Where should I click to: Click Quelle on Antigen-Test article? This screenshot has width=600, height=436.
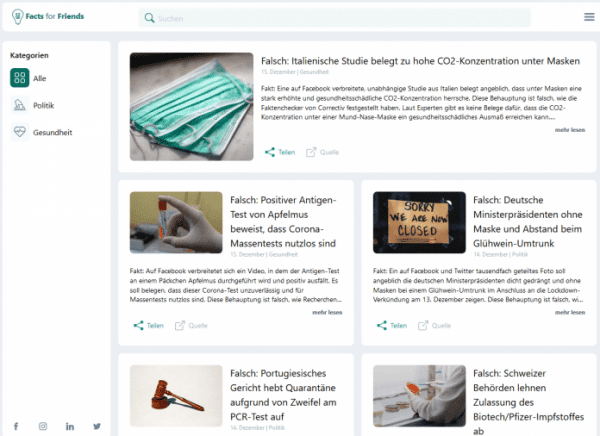tap(198, 325)
